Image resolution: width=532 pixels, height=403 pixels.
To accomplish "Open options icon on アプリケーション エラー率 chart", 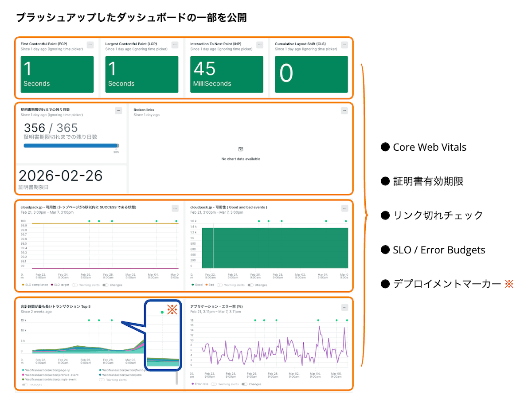I will [x=344, y=306].
